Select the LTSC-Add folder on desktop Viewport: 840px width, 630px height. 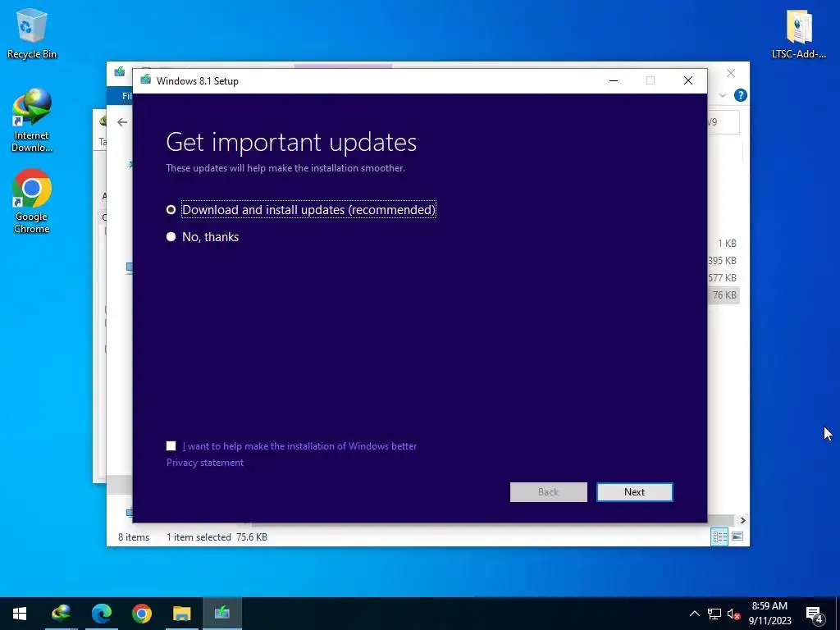coord(799,33)
